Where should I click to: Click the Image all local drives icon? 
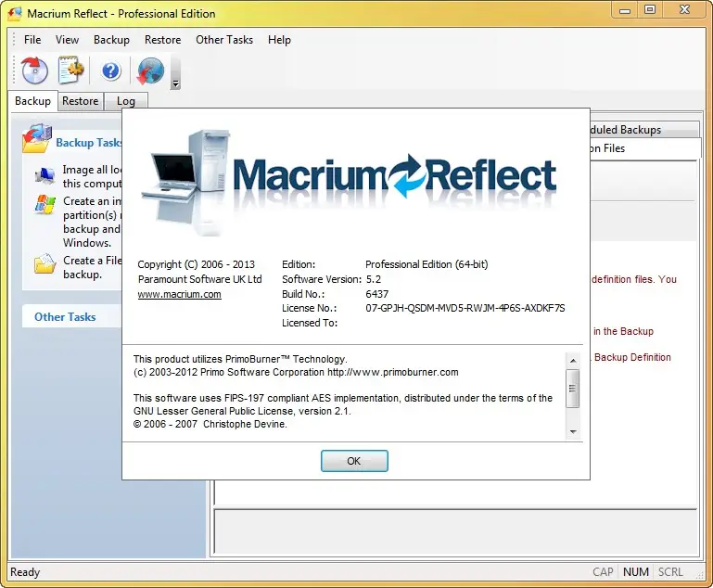(45, 175)
